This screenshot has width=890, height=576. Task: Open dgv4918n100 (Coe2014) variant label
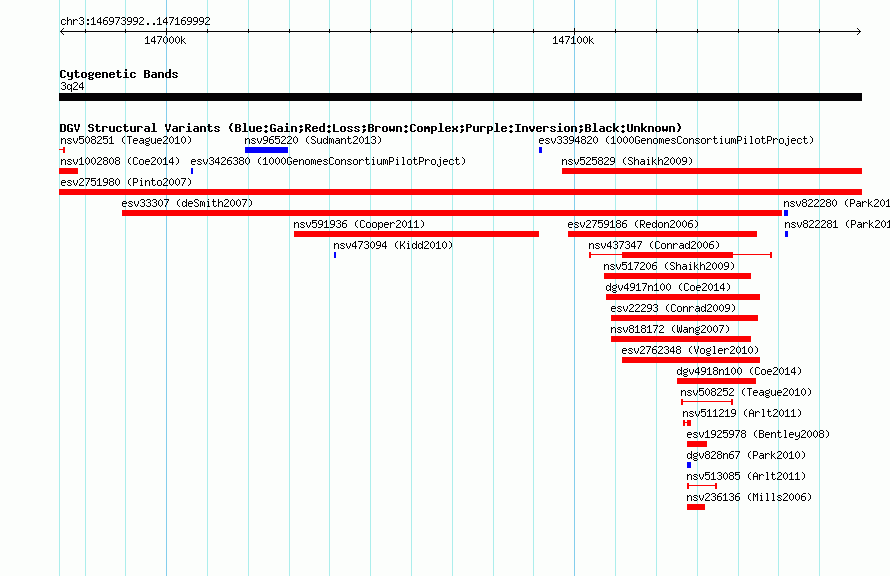739,371
